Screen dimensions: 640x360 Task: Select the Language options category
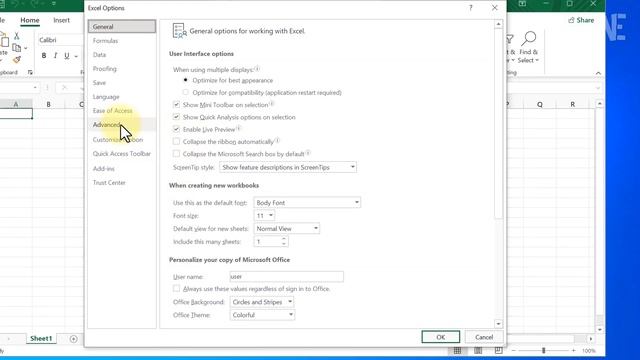[122, 97]
